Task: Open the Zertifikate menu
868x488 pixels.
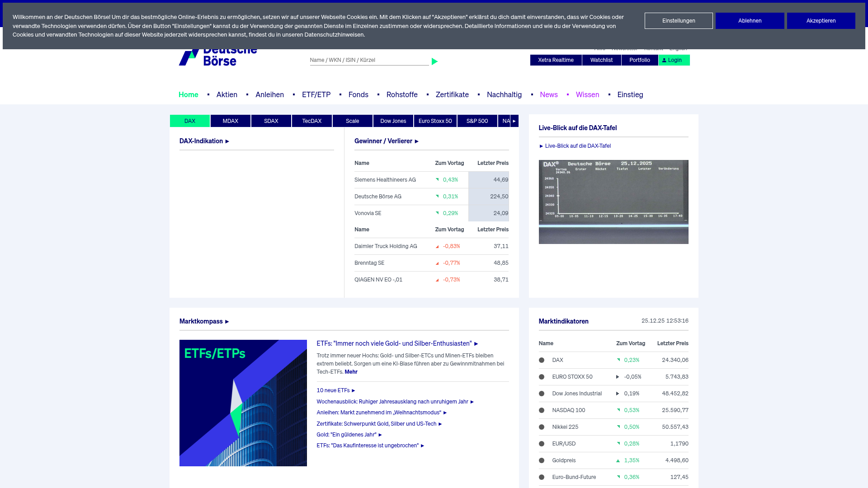Action: coord(452,94)
